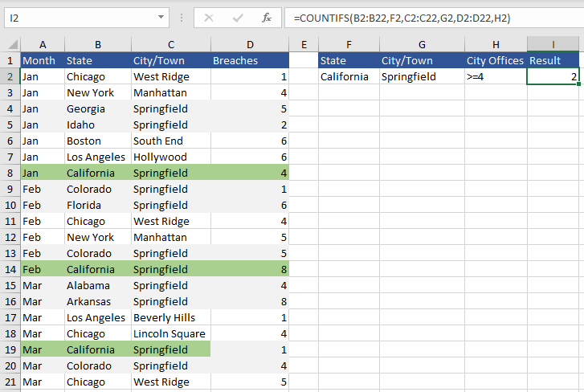584x392 pixels.
Task: Click California in row 19
Action: pyautogui.click(x=97, y=349)
